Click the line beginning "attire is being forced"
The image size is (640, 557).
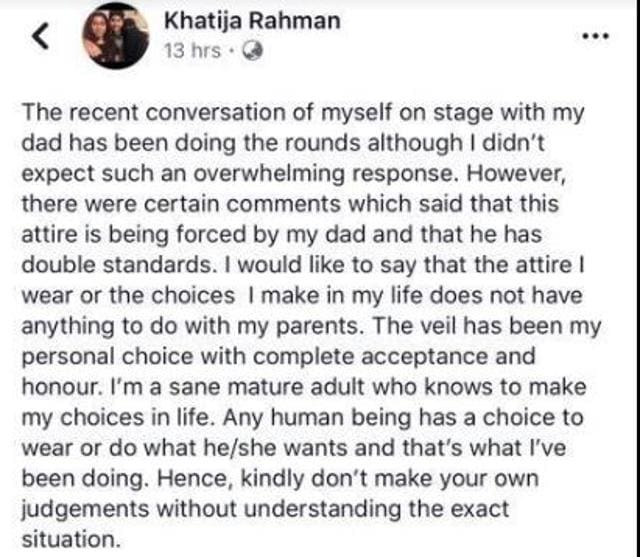(x=282, y=235)
